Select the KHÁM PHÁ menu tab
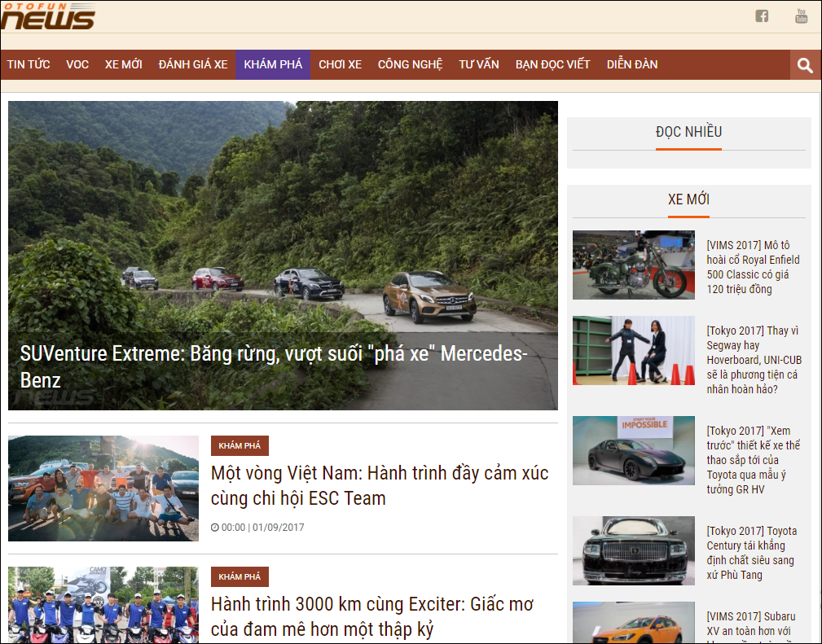Image resolution: width=822 pixels, height=644 pixels. click(273, 64)
